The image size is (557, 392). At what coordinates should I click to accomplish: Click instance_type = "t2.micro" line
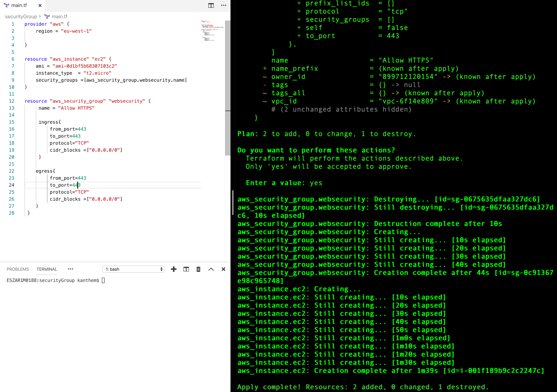pyautogui.click(x=73, y=73)
